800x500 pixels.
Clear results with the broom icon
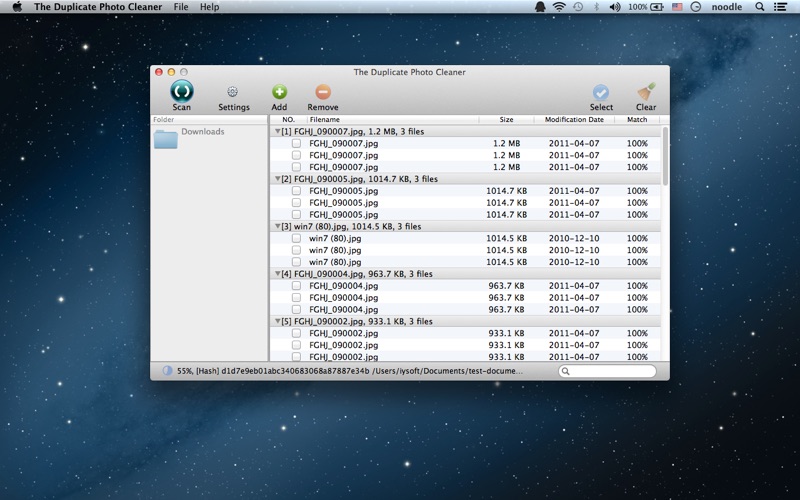pyautogui.click(x=646, y=92)
